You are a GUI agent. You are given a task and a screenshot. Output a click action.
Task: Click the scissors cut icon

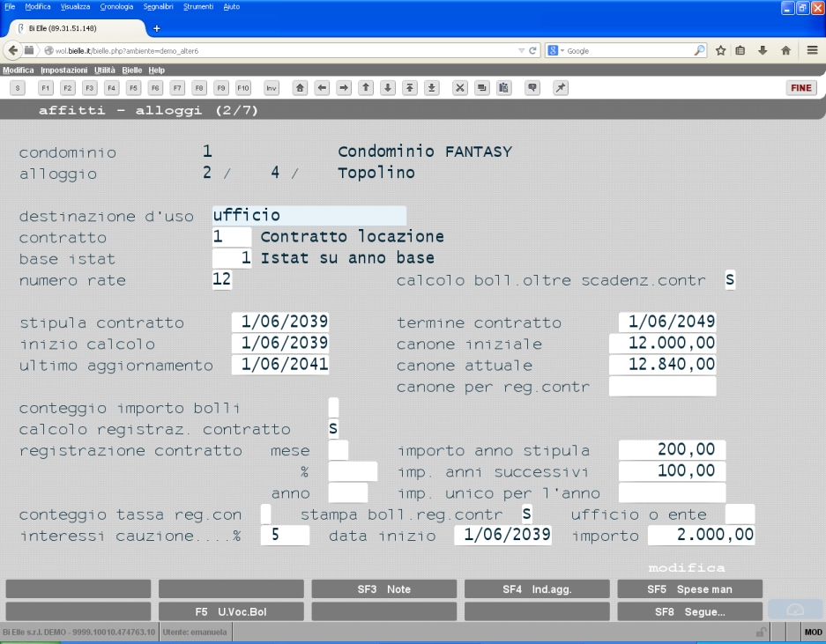[460, 88]
